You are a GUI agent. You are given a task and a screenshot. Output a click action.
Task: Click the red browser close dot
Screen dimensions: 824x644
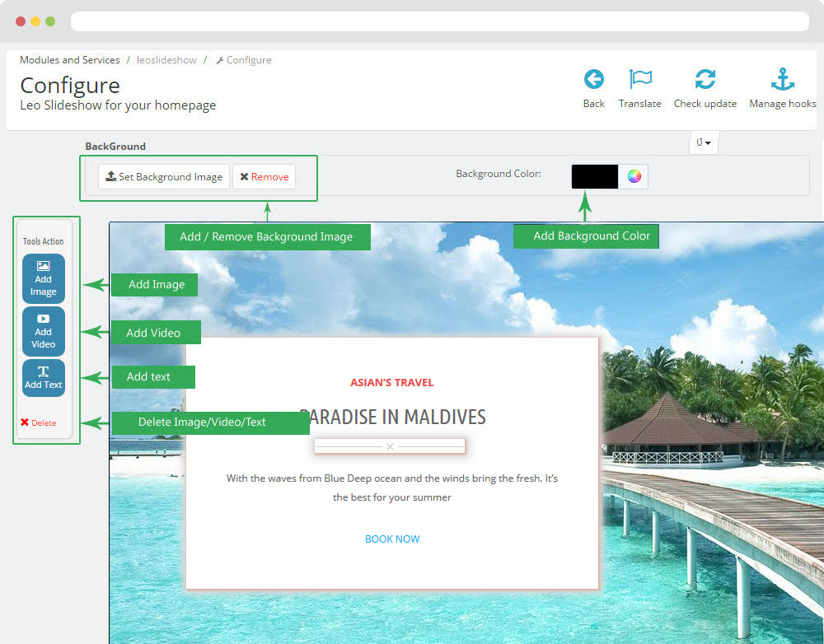point(21,21)
